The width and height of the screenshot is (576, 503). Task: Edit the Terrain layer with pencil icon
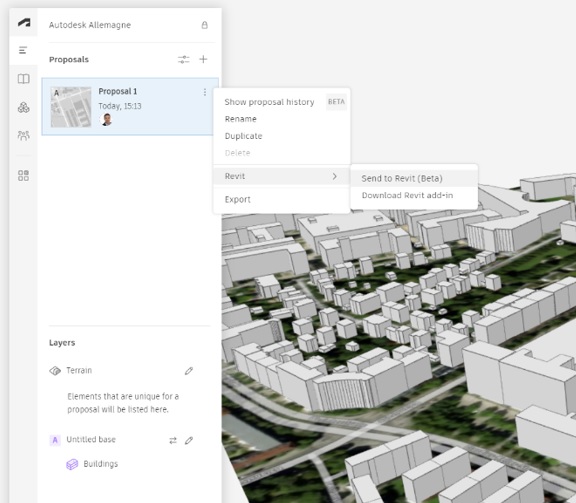pyautogui.click(x=189, y=371)
